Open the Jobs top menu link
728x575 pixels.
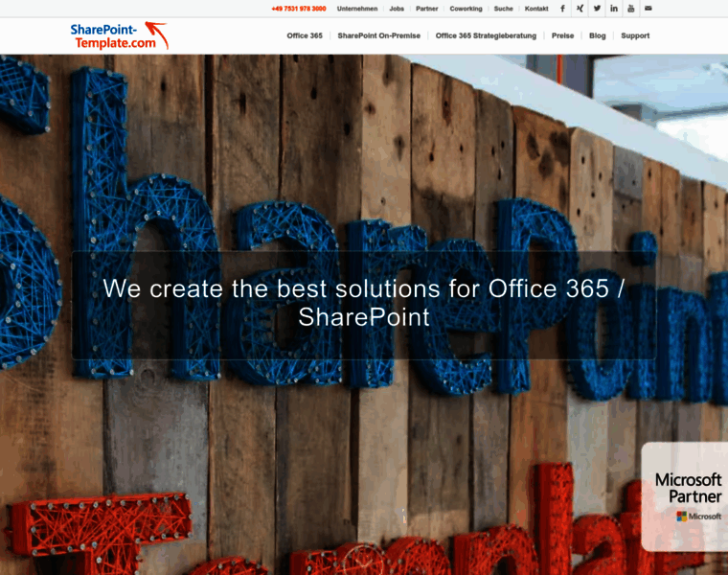pos(397,9)
